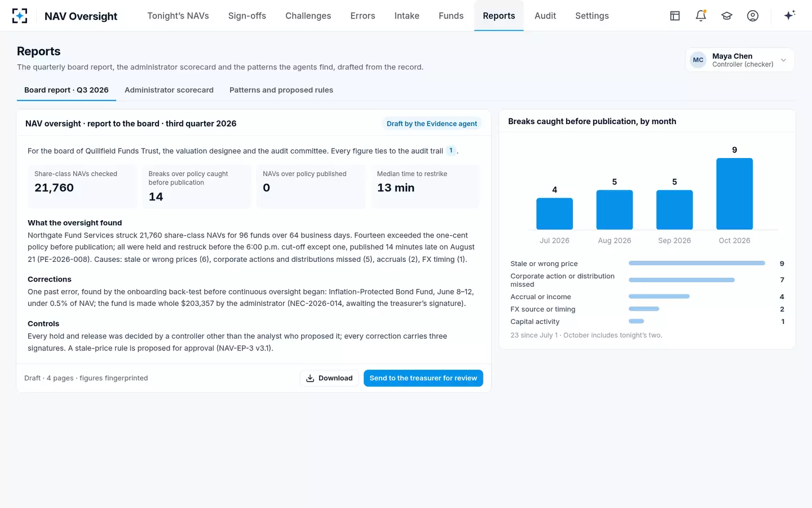Viewport: 812px width, 508px height.
Task: Click 'Breaks caught before publication, by month' title
Action: pyautogui.click(x=592, y=121)
